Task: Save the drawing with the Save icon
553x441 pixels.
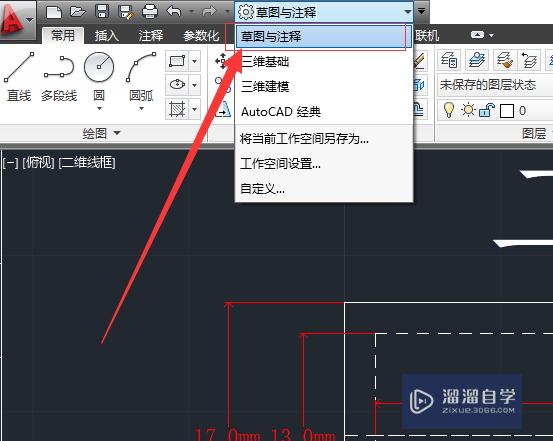Action: coord(102,12)
